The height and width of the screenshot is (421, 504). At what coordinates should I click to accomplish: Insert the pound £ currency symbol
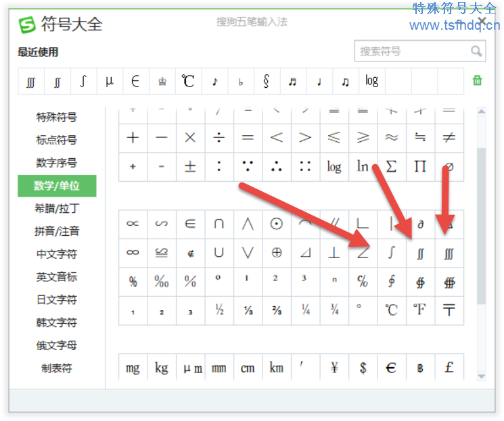pyautogui.click(x=449, y=368)
